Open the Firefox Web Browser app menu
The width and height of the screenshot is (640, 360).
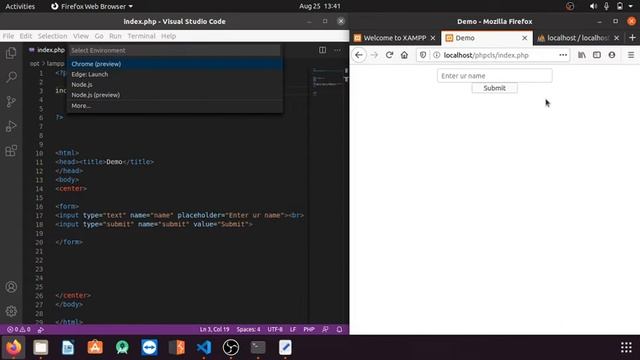tap(92, 6)
